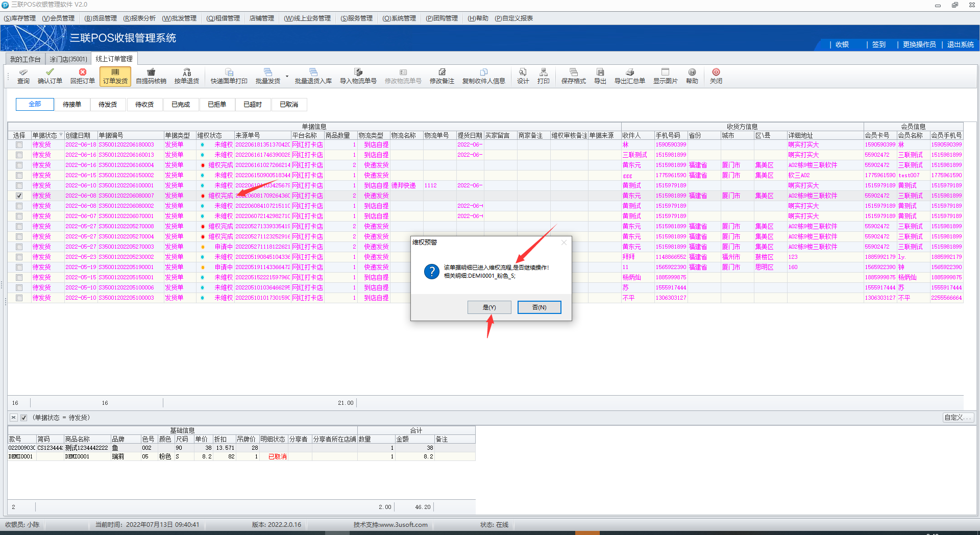This screenshot has height=535, width=980.
Task: Check the row checkbox for order S35001202206180003
Action: [19, 144]
